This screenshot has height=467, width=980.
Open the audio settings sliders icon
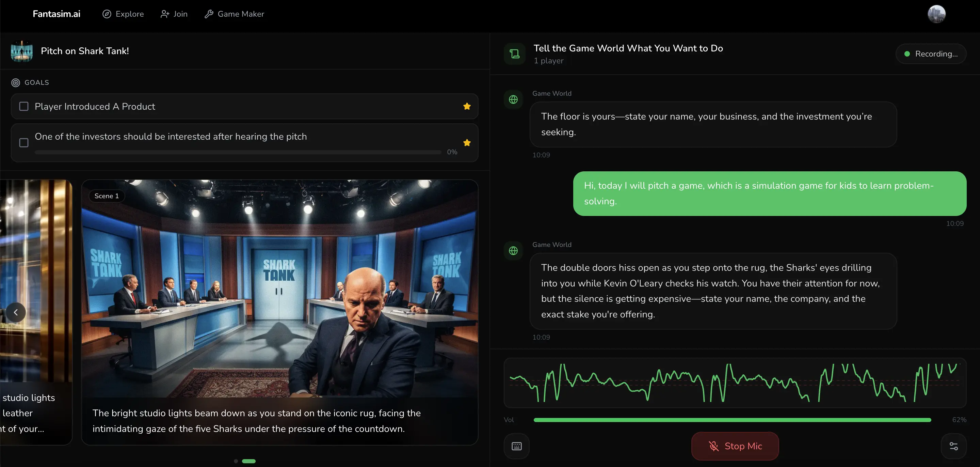pos(953,446)
